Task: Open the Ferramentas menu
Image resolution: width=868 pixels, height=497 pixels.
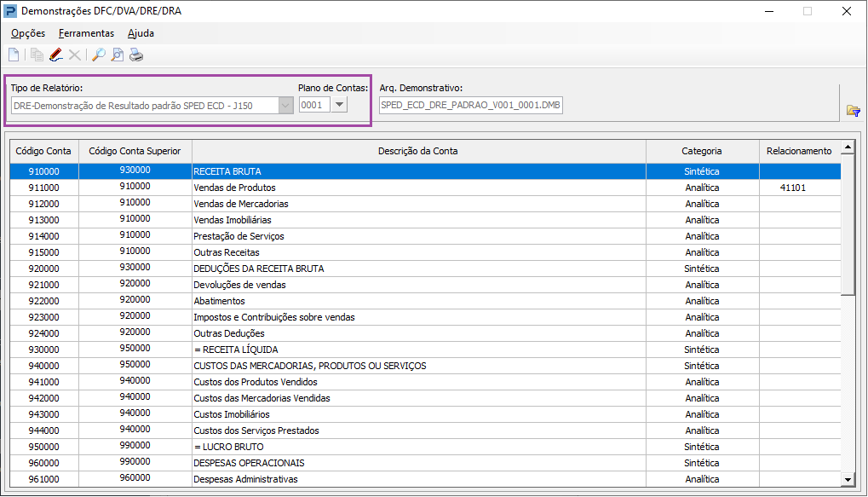Action: 86,33
